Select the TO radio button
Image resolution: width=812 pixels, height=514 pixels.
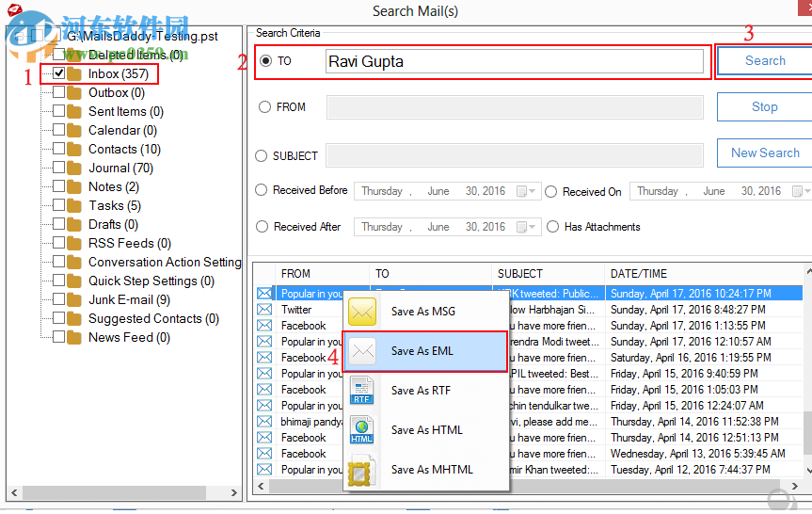click(265, 61)
